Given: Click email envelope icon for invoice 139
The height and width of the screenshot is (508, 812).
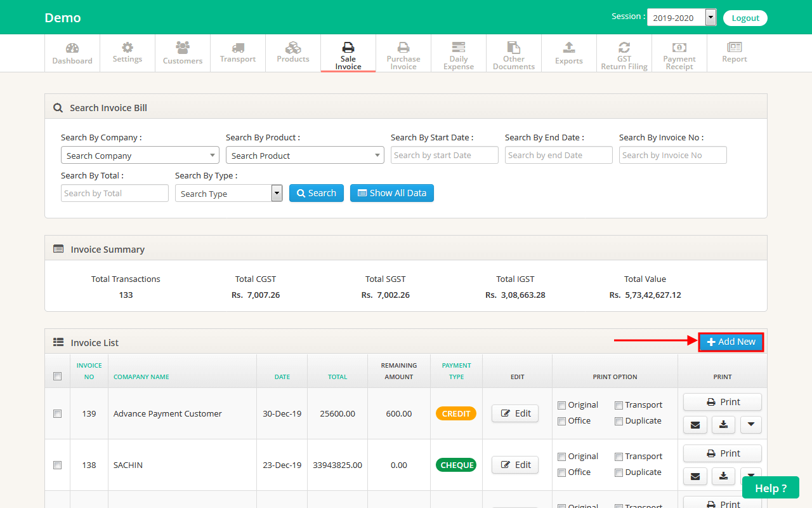Looking at the screenshot, I should pyautogui.click(x=695, y=425).
